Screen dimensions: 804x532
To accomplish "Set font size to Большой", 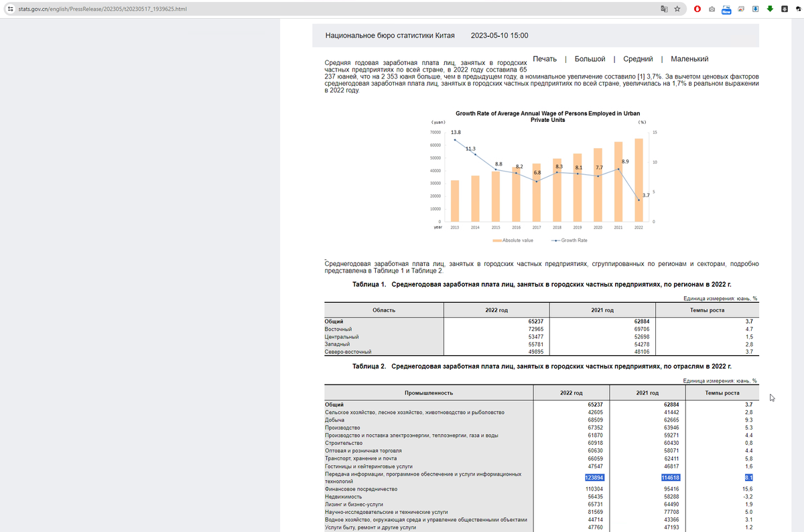I will coord(590,60).
